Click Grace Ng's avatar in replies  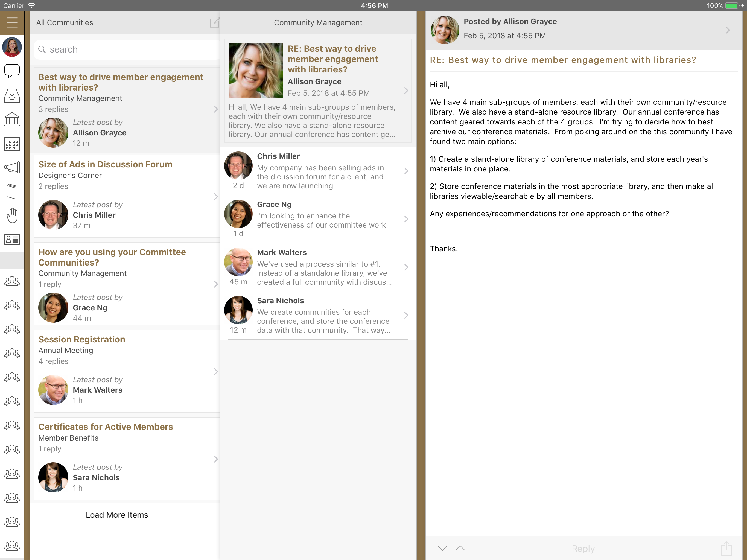coord(238,214)
